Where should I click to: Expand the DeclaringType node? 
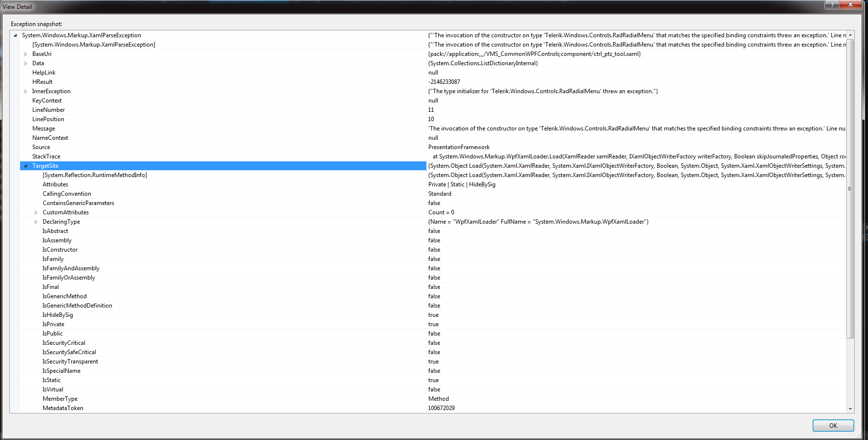coord(36,222)
